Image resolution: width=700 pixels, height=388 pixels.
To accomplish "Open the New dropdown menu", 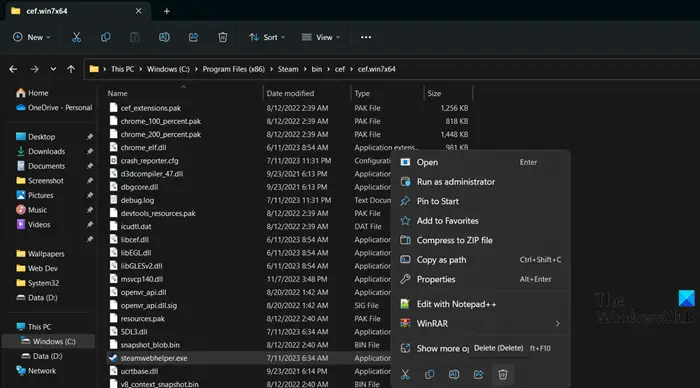I will (x=32, y=38).
